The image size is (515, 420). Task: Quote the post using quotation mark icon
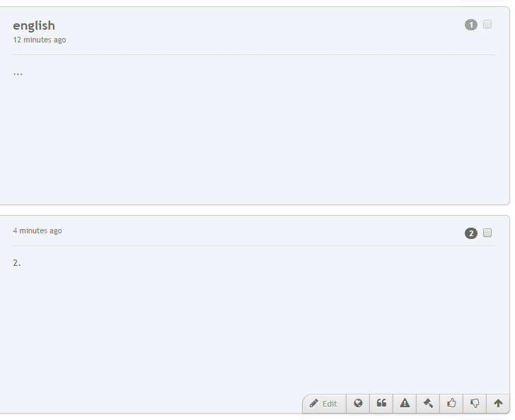tap(381, 403)
